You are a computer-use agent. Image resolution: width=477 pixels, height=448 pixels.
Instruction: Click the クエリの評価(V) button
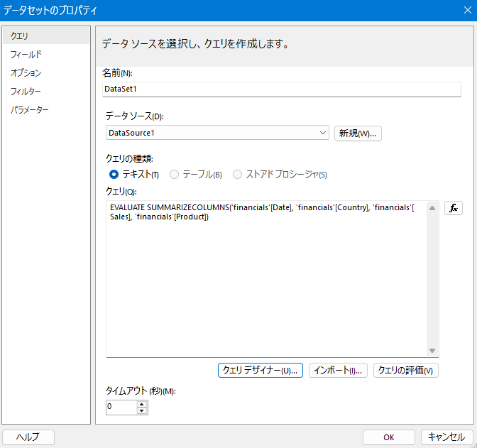coord(406,370)
